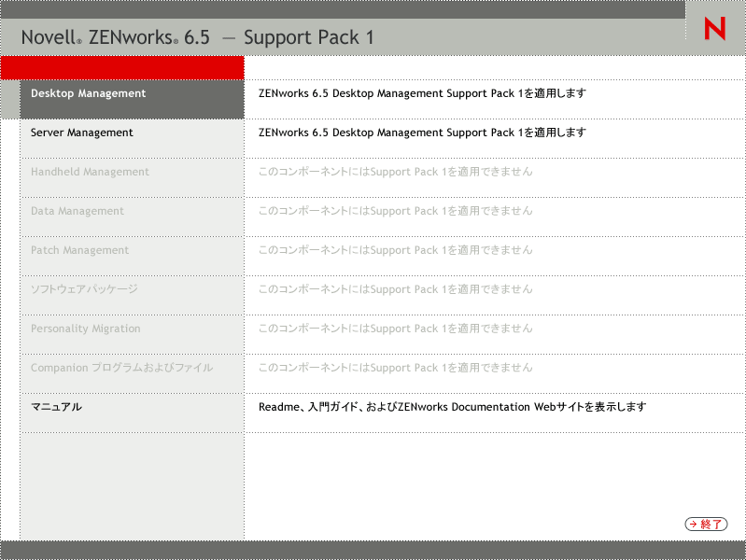
Task: Click Patch Management row's unavailable Support Pack message
Action: coord(395,250)
